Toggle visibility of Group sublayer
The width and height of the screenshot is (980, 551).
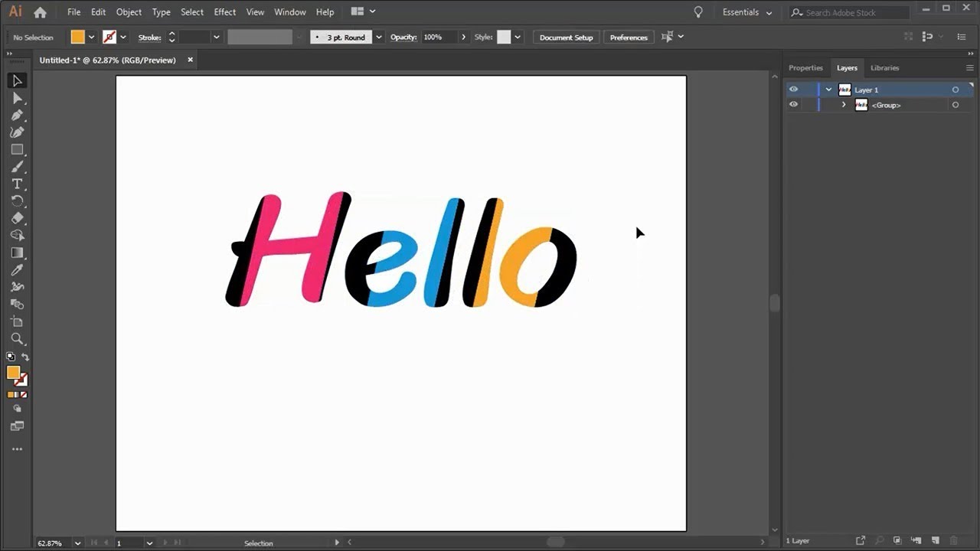coord(793,105)
